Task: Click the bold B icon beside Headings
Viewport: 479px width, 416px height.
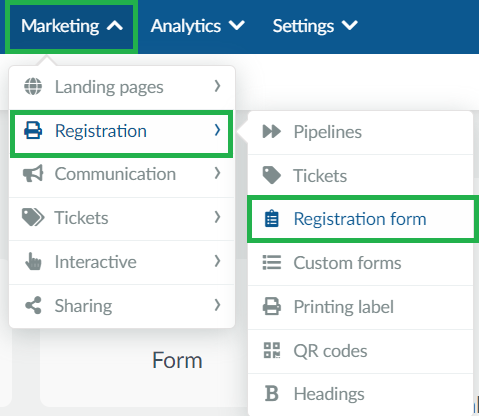Action: (271, 394)
